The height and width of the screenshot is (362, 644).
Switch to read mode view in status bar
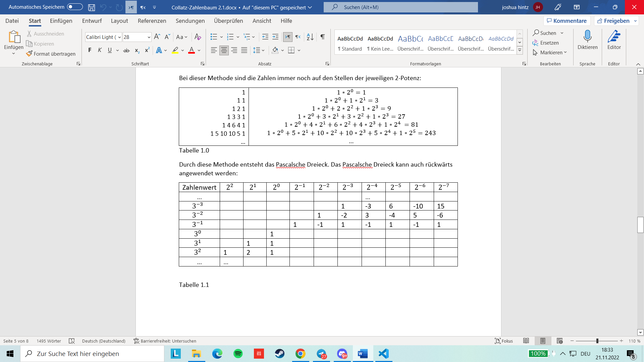[x=526, y=341]
